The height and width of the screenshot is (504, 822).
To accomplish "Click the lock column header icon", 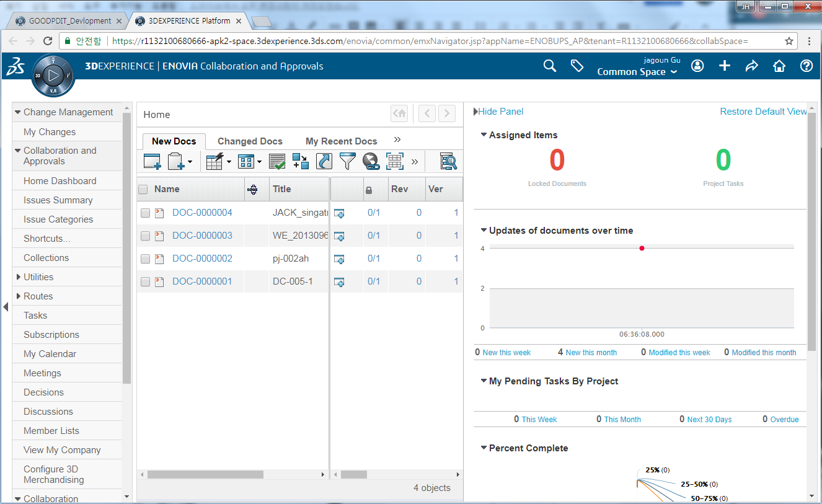I will [369, 190].
